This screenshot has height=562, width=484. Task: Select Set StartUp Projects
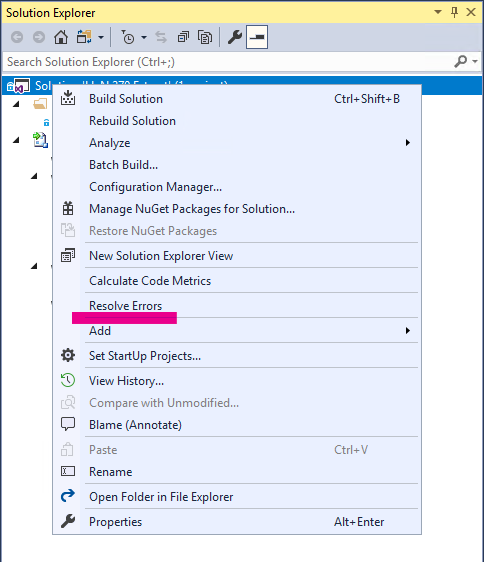coord(237,356)
